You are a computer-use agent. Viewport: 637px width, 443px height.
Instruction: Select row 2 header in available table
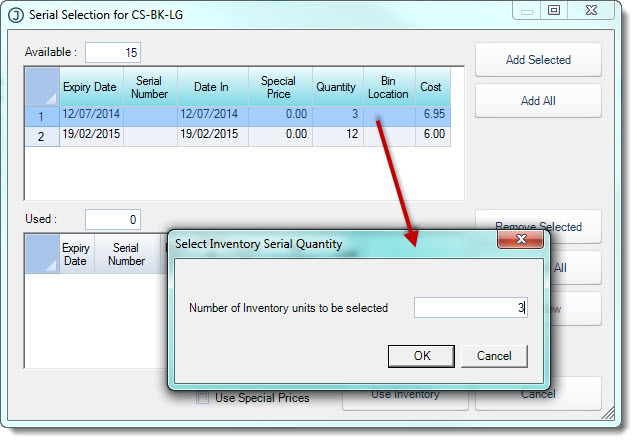click(42, 136)
